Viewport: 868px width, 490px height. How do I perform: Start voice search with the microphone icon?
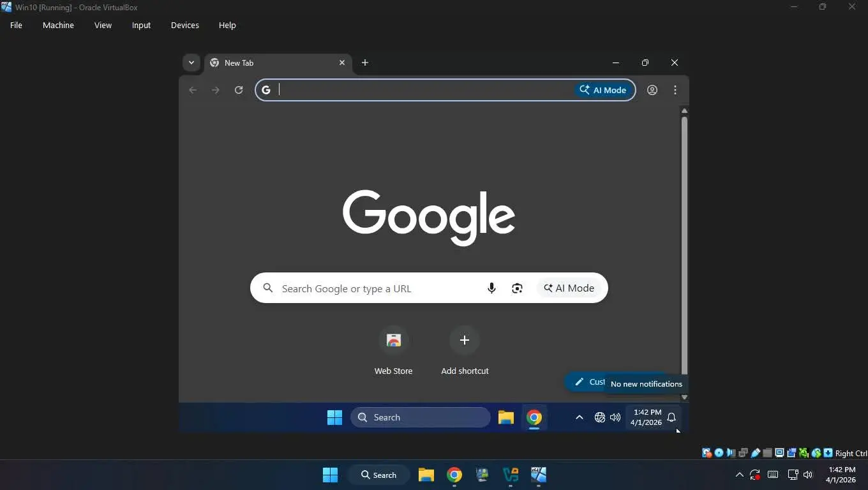(491, 288)
